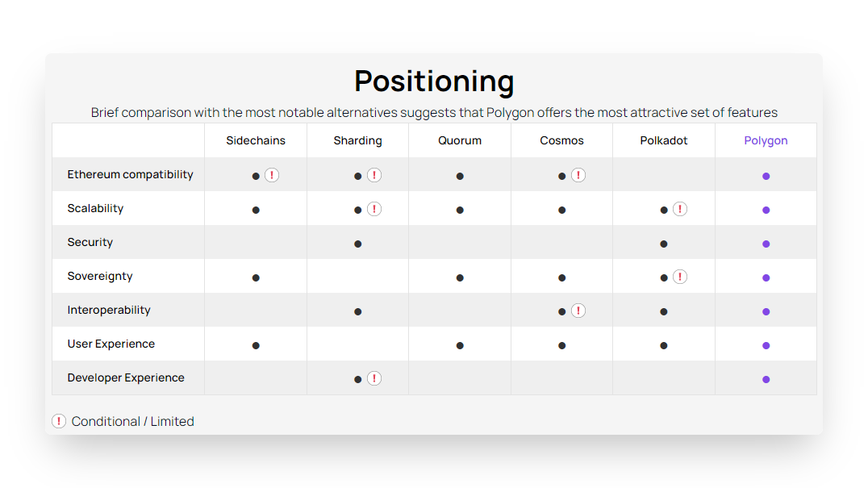Click the warning icon in Sidechains Ethereum compatibility
868x488 pixels.
pyautogui.click(x=272, y=175)
